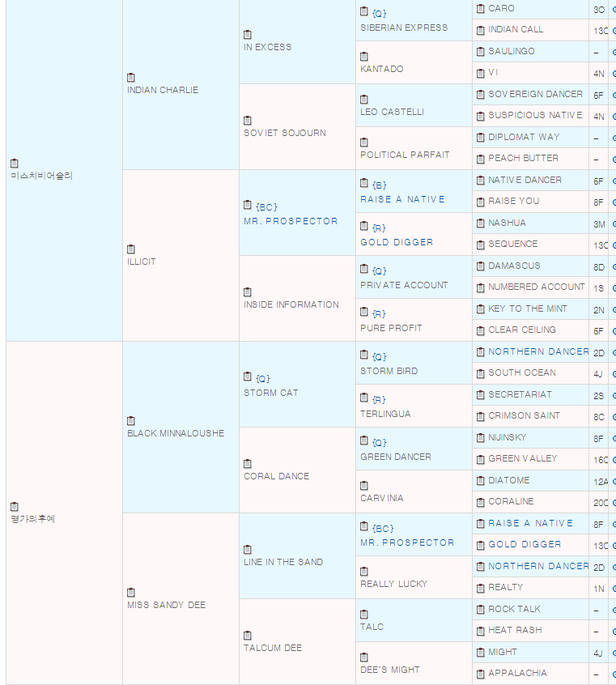Click the {Q} tag above GREEN DANCER
Image resolution: width=616 pixels, height=685 pixels.
[x=379, y=443]
